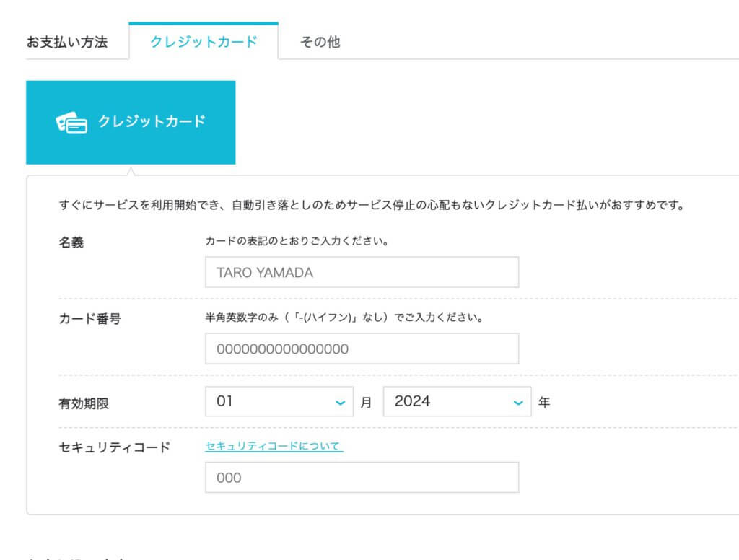Viewport: 739px width, 560px height.
Task: Click the カードの表記のとおりご入力ください hint text
Action: click(x=297, y=241)
